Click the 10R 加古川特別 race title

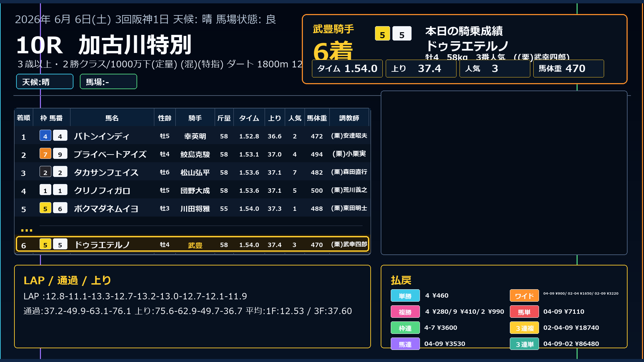[104, 45]
